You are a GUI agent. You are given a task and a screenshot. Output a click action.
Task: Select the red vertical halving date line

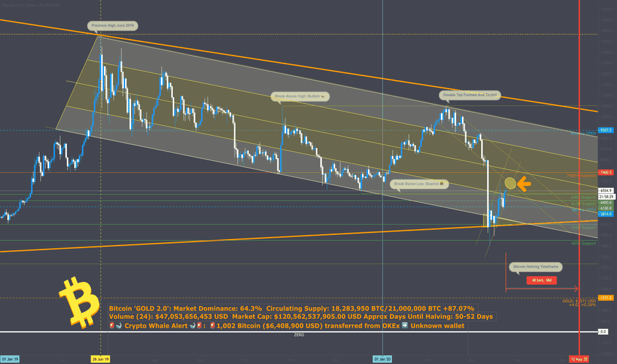579,177
